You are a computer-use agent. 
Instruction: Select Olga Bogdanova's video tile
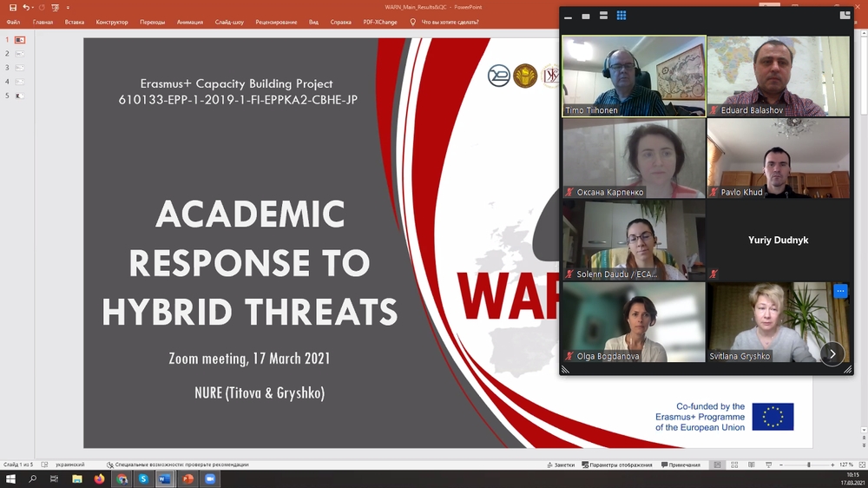(x=634, y=322)
